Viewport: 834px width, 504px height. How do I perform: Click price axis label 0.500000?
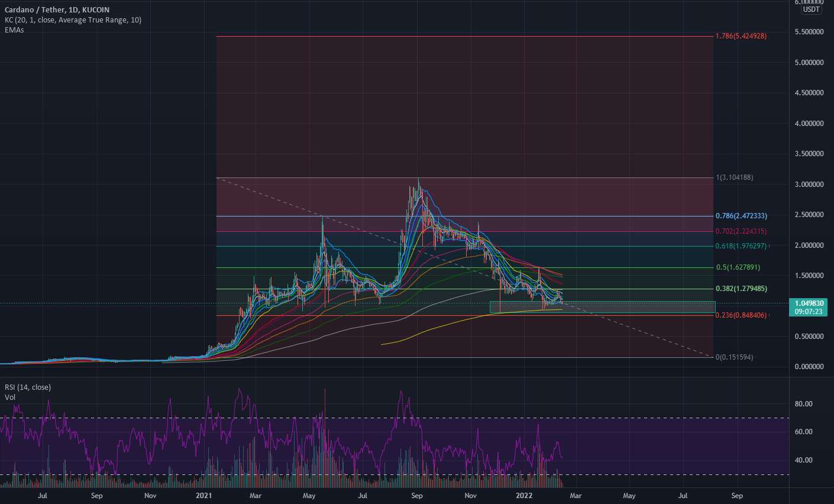click(809, 337)
